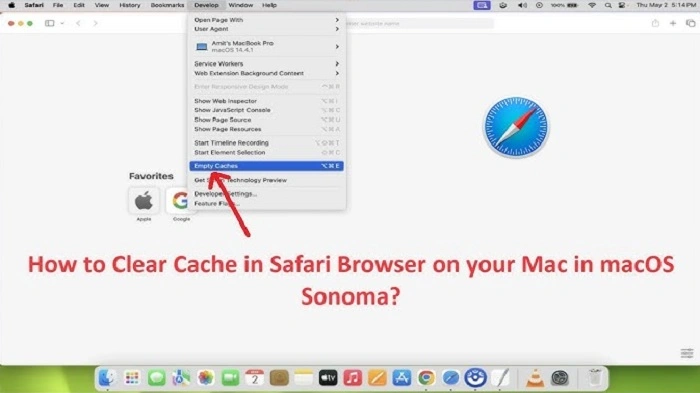Open the Help menu

pos(269,5)
